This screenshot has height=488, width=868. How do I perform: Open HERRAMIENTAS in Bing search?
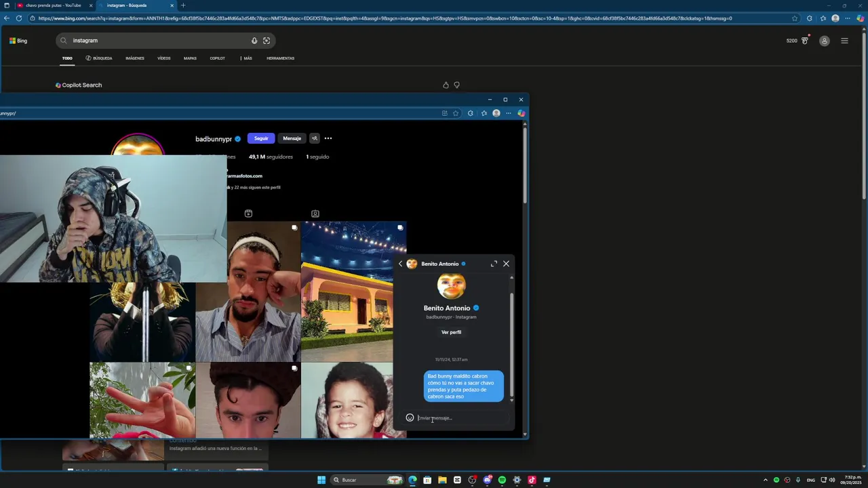tap(280, 58)
